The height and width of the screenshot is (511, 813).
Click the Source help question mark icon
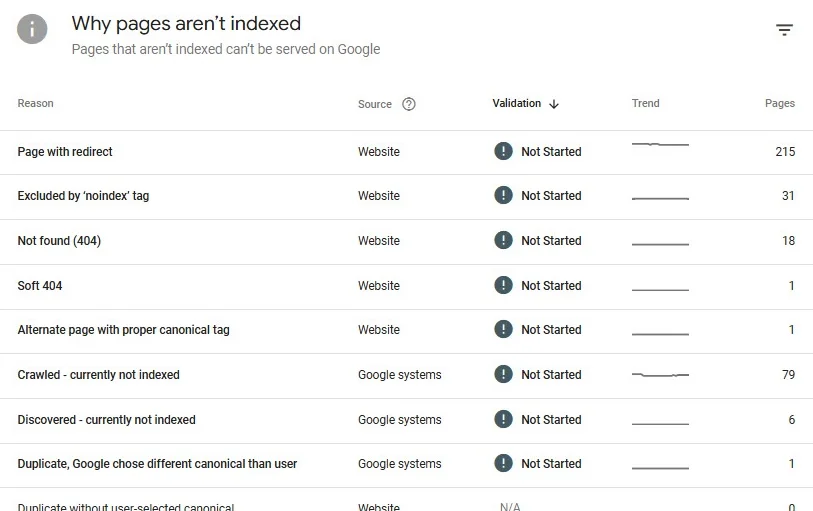point(408,104)
